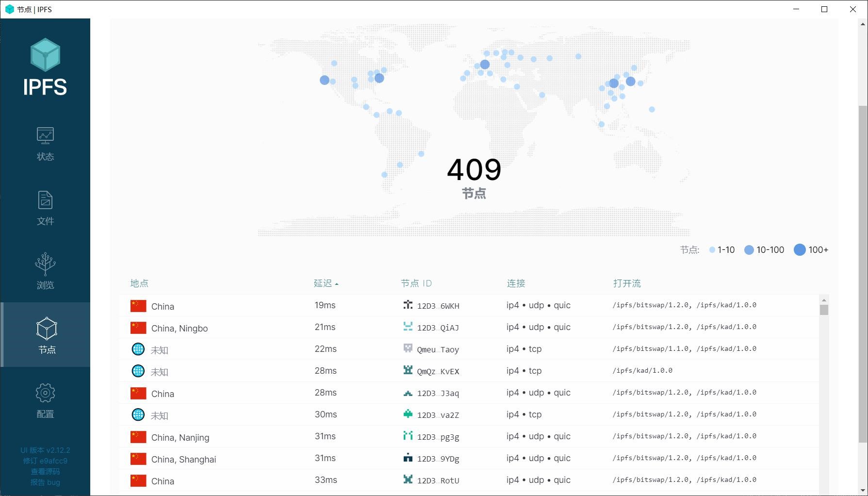Click identicon beside 12D3…J3aq
The height and width of the screenshot is (496, 868).
pyautogui.click(x=408, y=393)
